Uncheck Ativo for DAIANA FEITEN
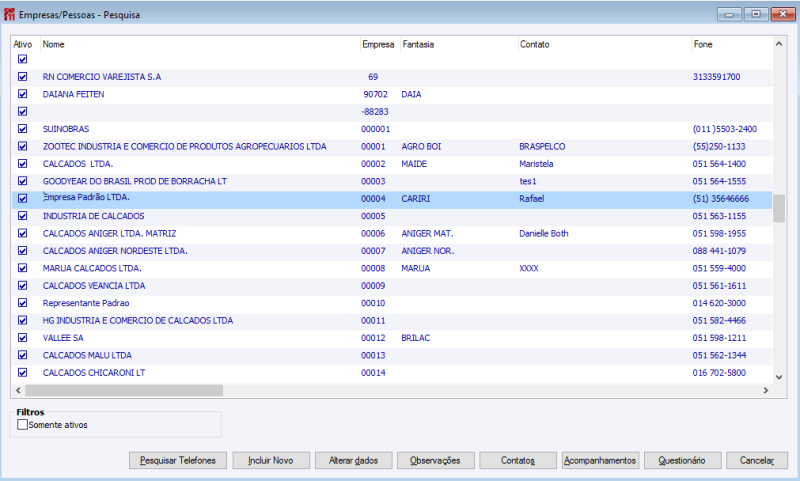The height and width of the screenshot is (481, 800). [x=22, y=94]
